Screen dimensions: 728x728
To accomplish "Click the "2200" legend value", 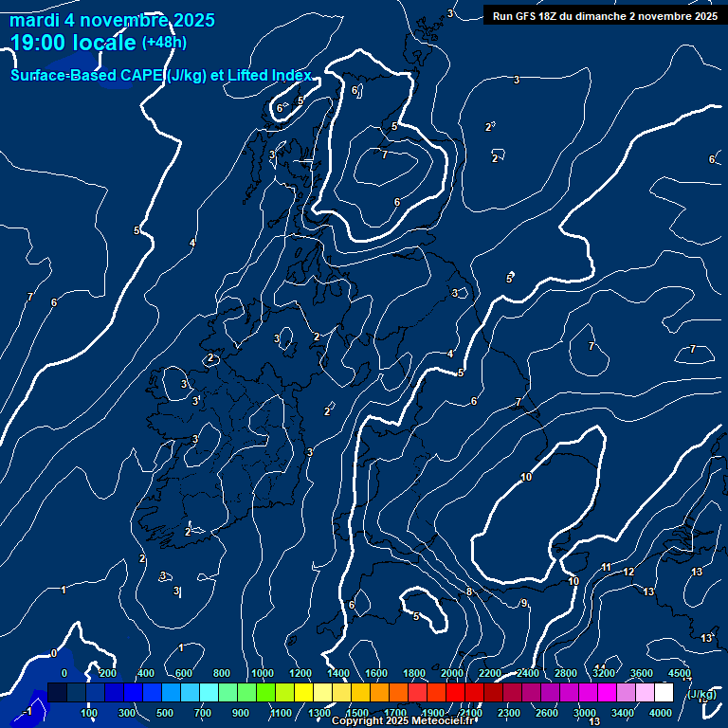I will pos(490,673).
